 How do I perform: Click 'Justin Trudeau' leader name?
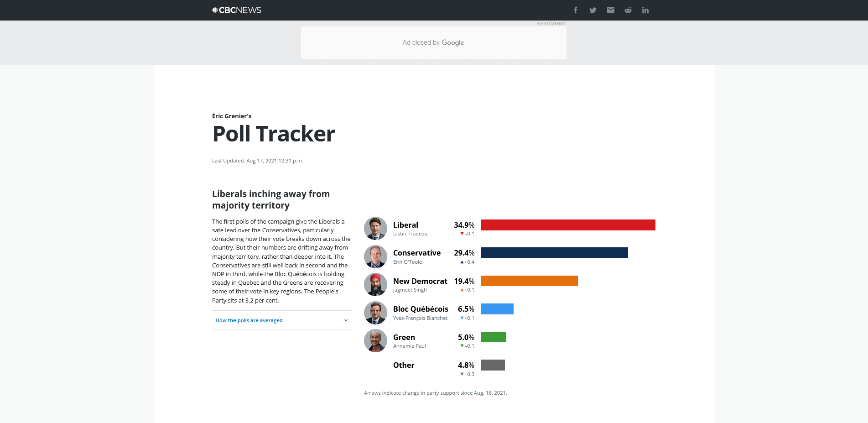(411, 234)
